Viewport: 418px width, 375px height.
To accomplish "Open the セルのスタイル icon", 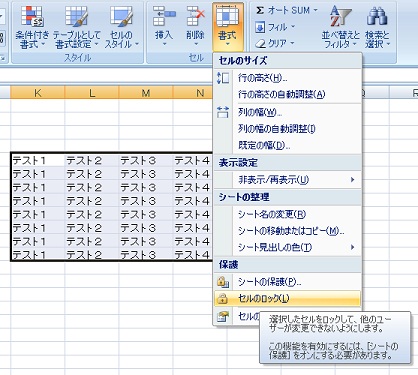I will [121, 17].
